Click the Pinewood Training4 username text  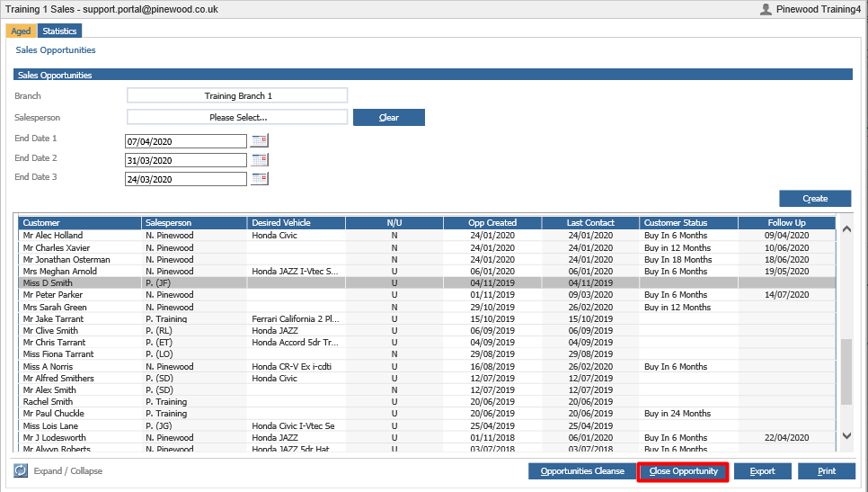pyautogui.click(x=819, y=9)
